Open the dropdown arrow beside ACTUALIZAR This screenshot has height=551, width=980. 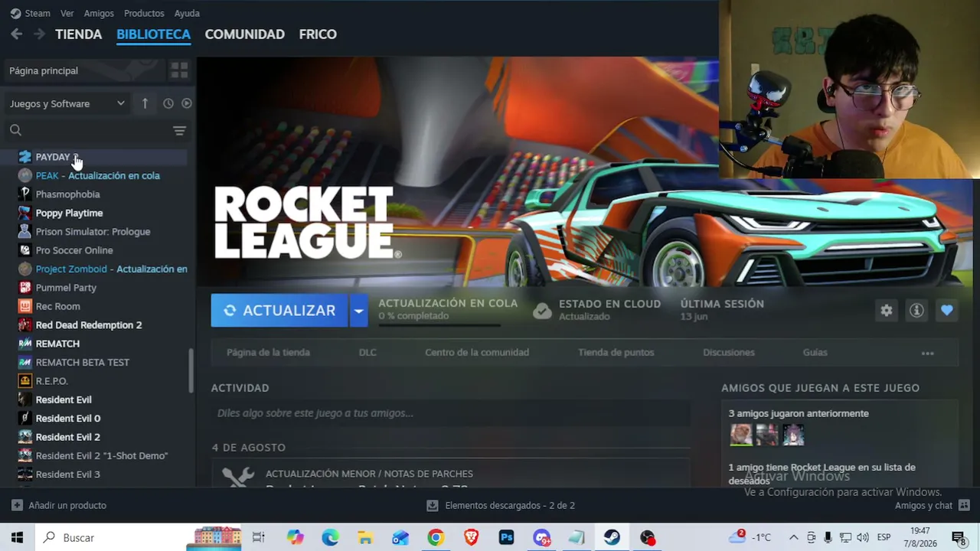click(x=358, y=311)
